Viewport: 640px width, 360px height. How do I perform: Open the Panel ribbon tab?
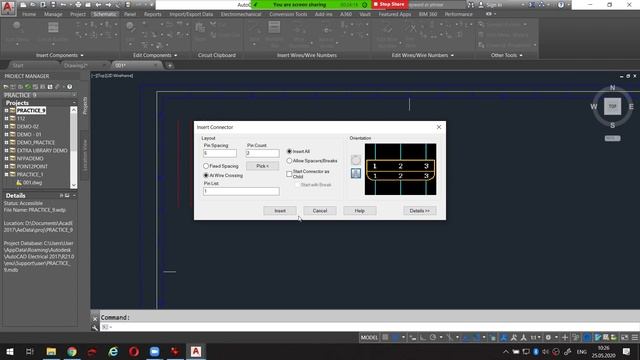(x=130, y=14)
